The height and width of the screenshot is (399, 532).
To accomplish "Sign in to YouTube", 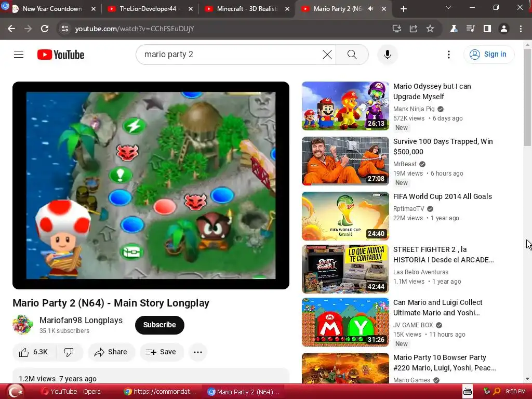I will tap(488, 54).
